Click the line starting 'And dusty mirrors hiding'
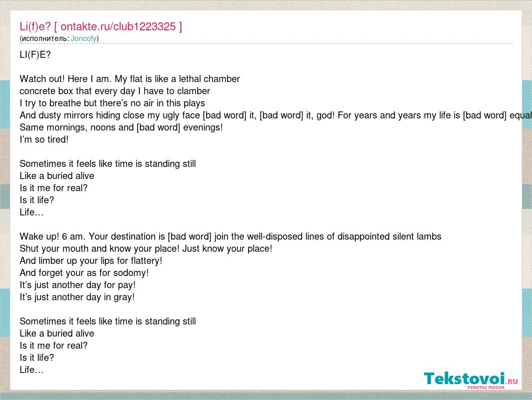 (276, 115)
